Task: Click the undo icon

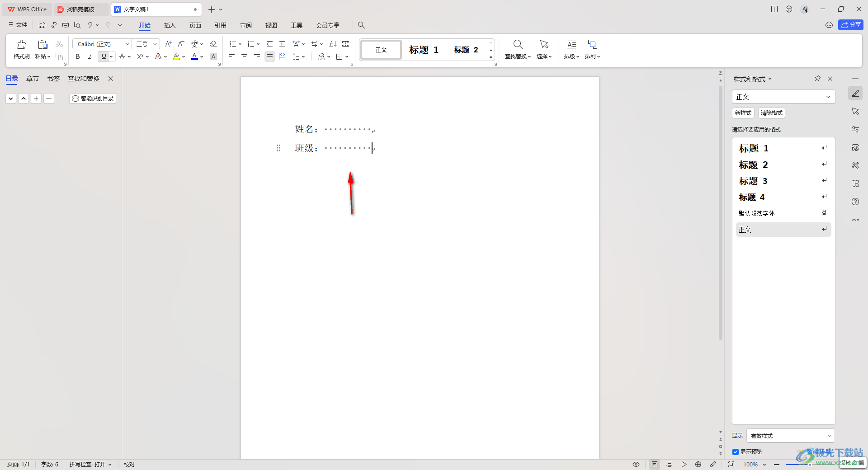Action: click(90, 25)
